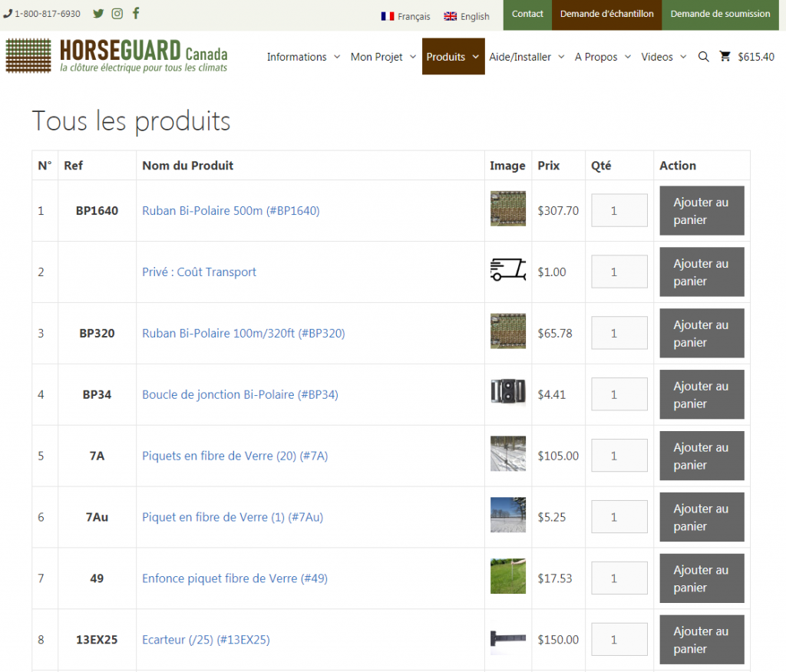Click the 7Au single post thumbnail
This screenshot has width=786, height=672.
[508, 515]
